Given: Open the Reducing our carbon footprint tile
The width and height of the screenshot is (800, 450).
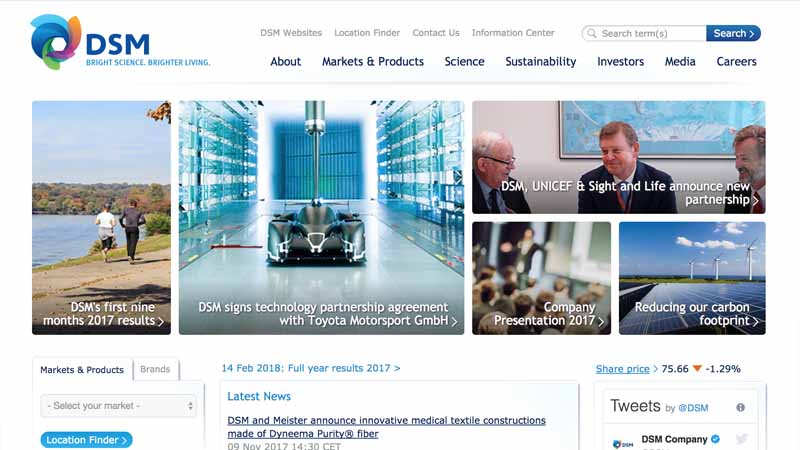Looking at the screenshot, I should 692,278.
